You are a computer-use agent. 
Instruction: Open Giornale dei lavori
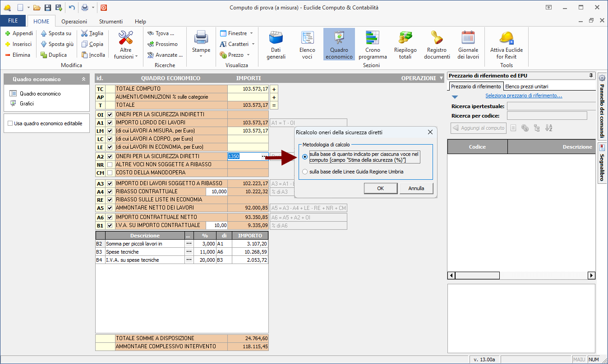468,45
